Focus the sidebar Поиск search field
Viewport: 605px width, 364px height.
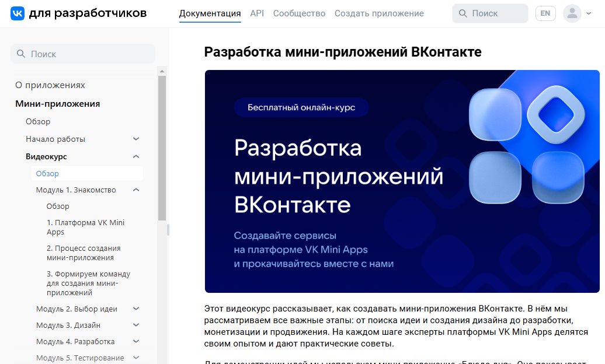83,54
